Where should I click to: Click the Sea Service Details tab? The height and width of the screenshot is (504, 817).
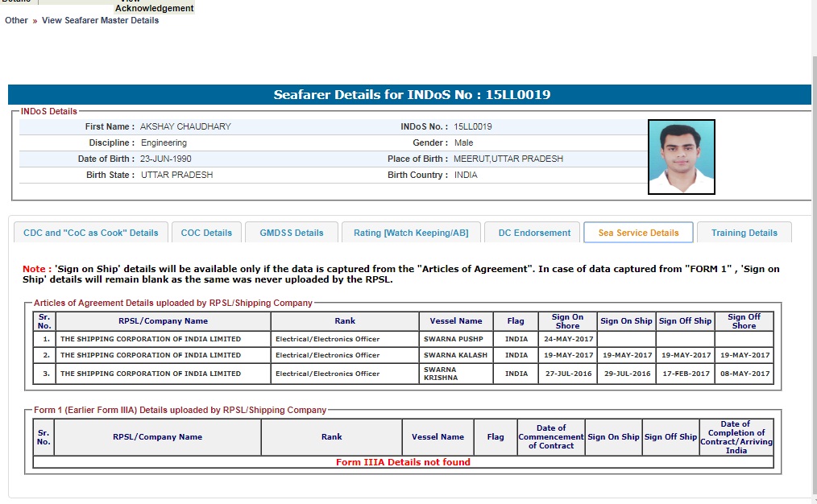(638, 233)
